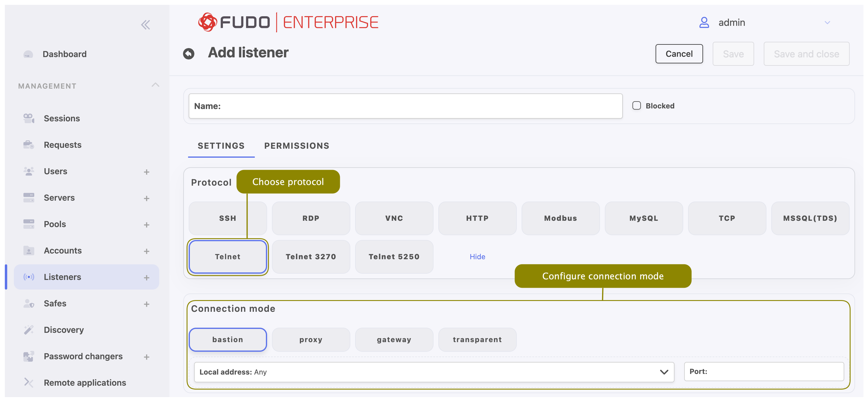Click the Servers sidebar icon
This screenshot has height=404, width=868.
29,197
